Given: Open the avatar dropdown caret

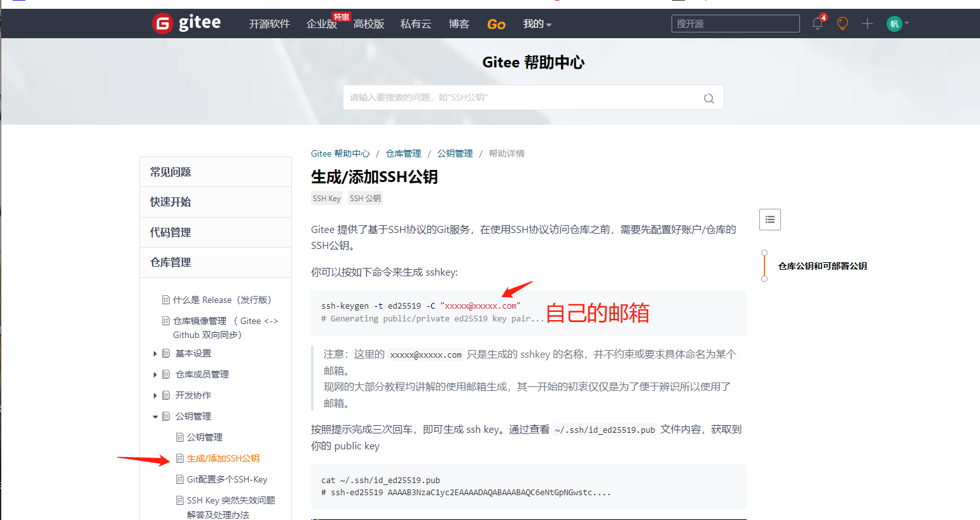Looking at the screenshot, I should pyautogui.click(x=906, y=24).
